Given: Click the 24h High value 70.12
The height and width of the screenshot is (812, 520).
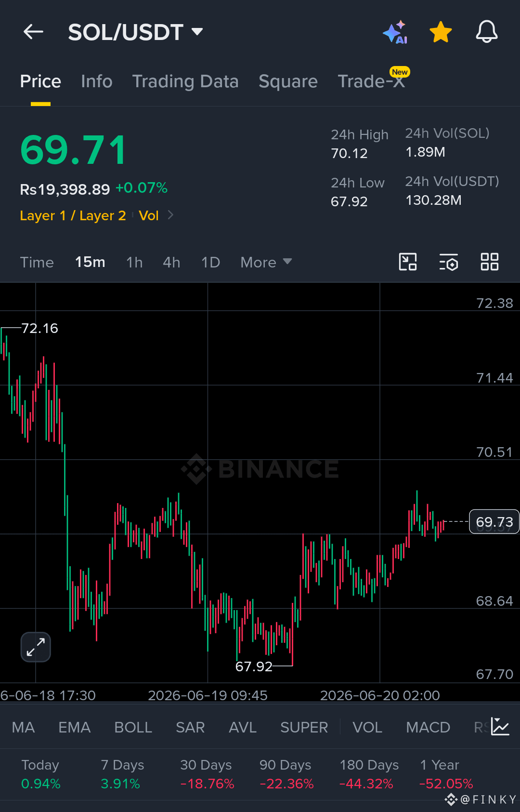Looking at the screenshot, I should coord(349,153).
